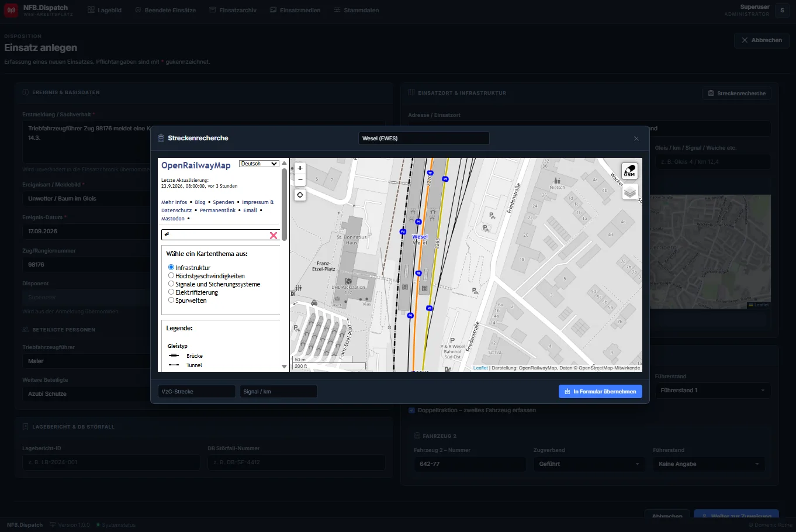This screenshot has height=532, width=796.
Task: Open the Mastodon link
Action: (x=173, y=219)
